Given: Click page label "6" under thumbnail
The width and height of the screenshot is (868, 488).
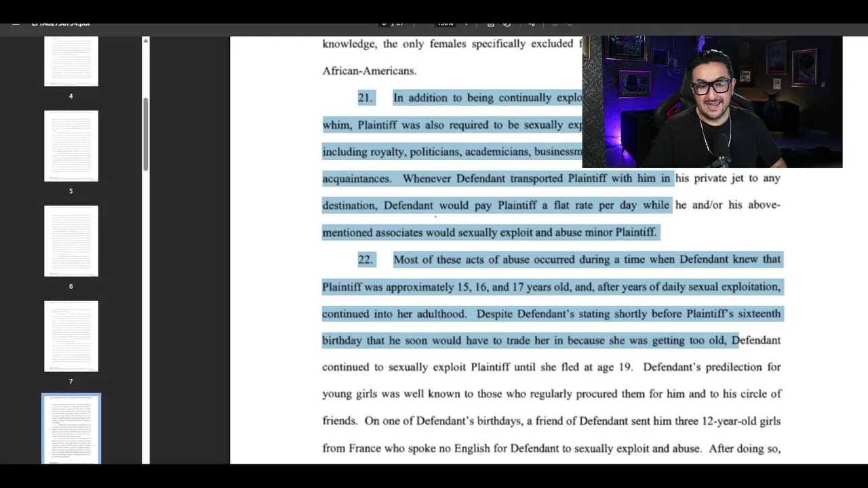Looking at the screenshot, I should (71, 286).
